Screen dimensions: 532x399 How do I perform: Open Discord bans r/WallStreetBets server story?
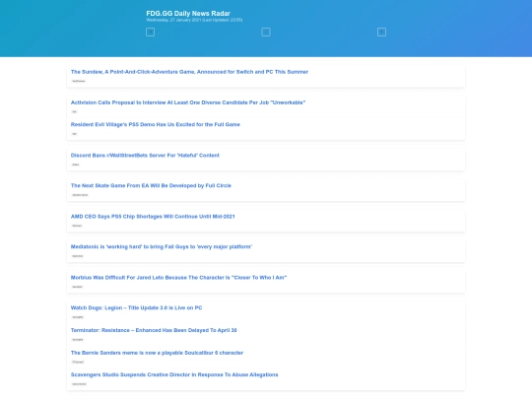[145, 156]
